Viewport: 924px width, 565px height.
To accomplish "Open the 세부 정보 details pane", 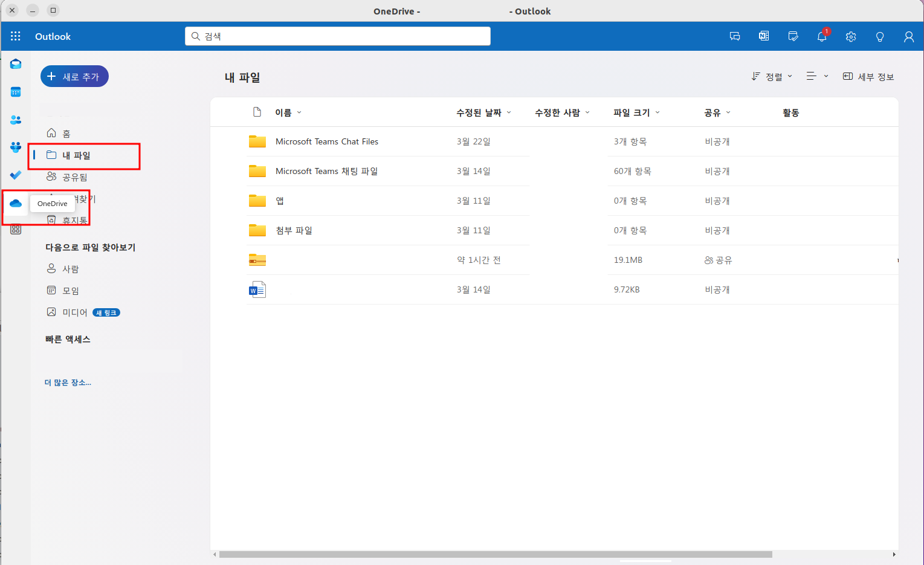I will (x=868, y=76).
